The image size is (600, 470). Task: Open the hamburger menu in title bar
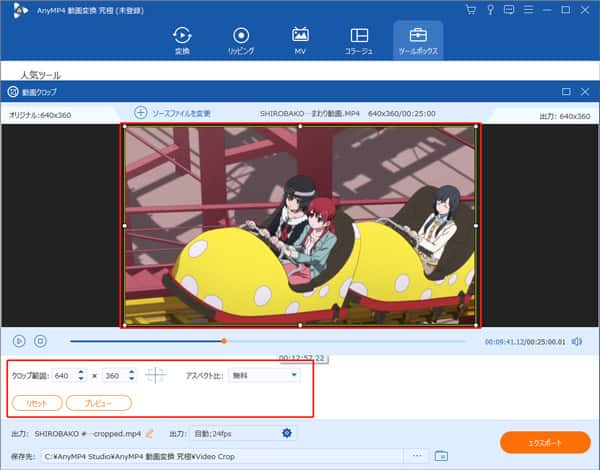click(528, 10)
